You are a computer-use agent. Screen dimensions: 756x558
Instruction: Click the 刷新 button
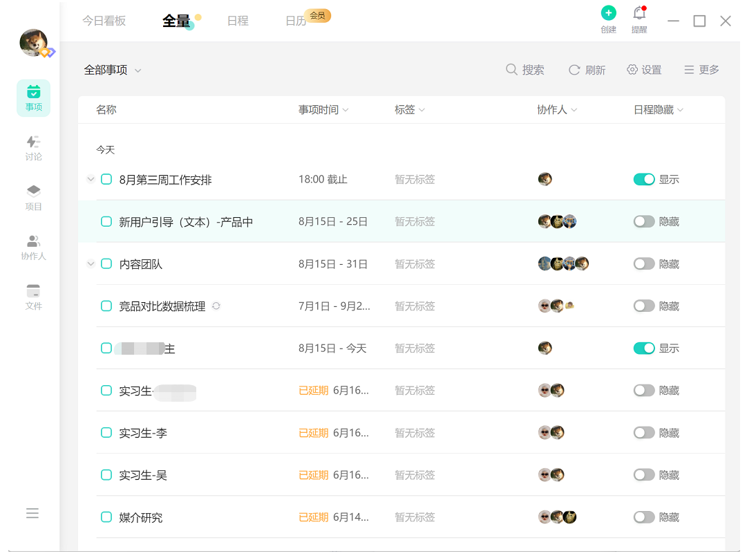pos(587,70)
